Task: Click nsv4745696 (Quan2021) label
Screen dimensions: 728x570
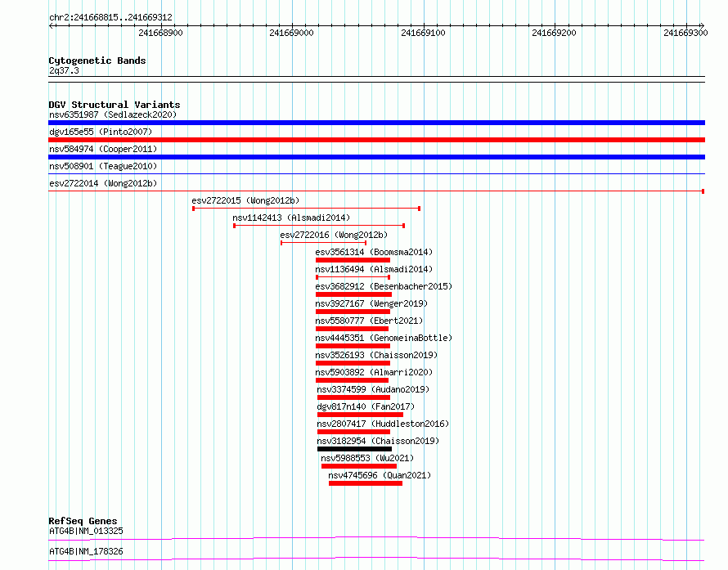Action: click(380, 475)
